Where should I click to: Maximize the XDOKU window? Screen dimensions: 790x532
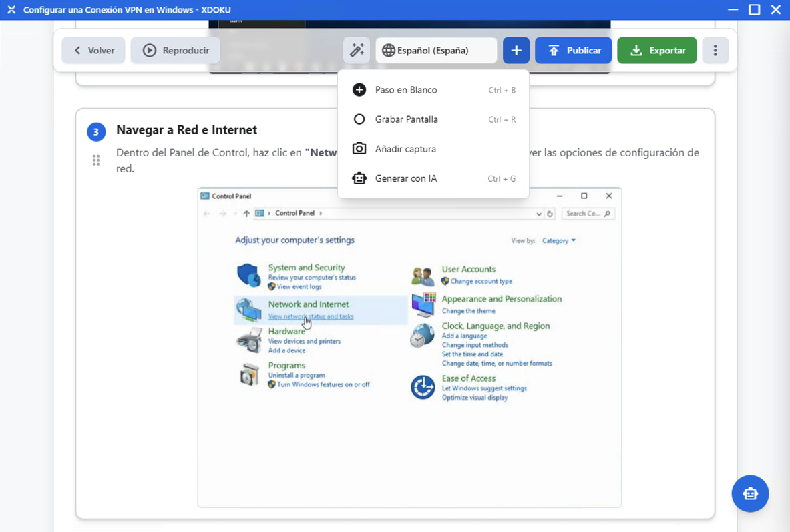754,10
